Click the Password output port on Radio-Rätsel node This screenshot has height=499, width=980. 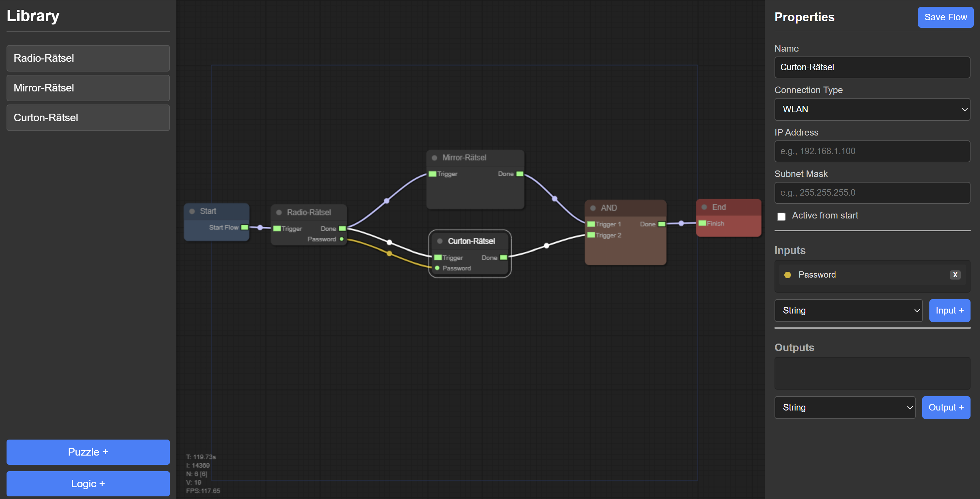coord(342,239)
